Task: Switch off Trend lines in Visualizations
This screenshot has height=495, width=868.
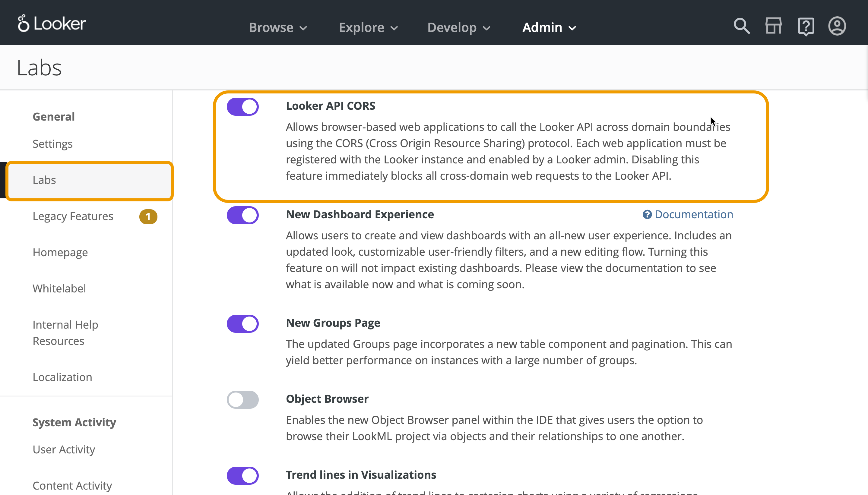Action: tap(243, 475)
